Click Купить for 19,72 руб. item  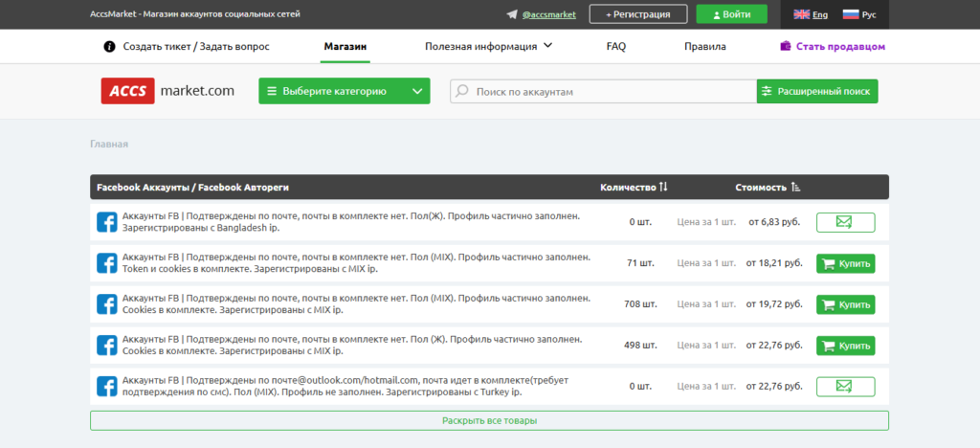846,305
